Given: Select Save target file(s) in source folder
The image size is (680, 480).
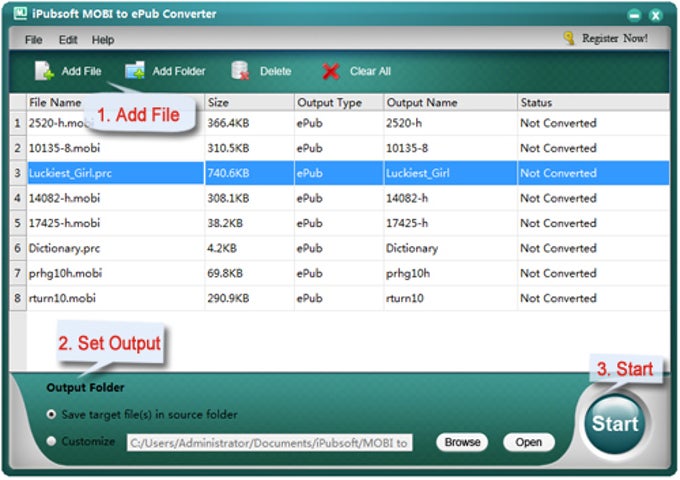Looking at the screenshot, I should click(51, 415).
